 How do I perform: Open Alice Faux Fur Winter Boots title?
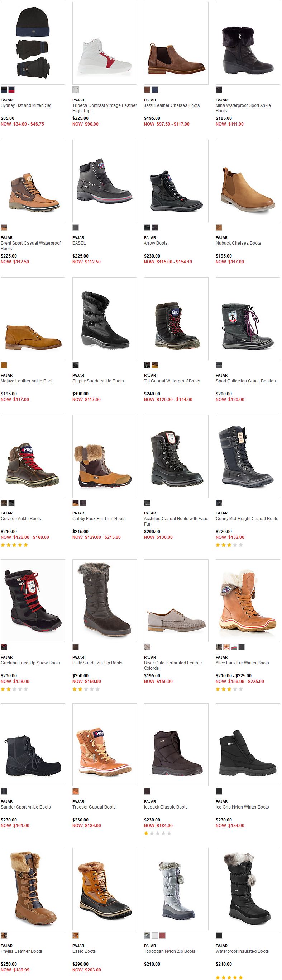[x=242, y=663]
